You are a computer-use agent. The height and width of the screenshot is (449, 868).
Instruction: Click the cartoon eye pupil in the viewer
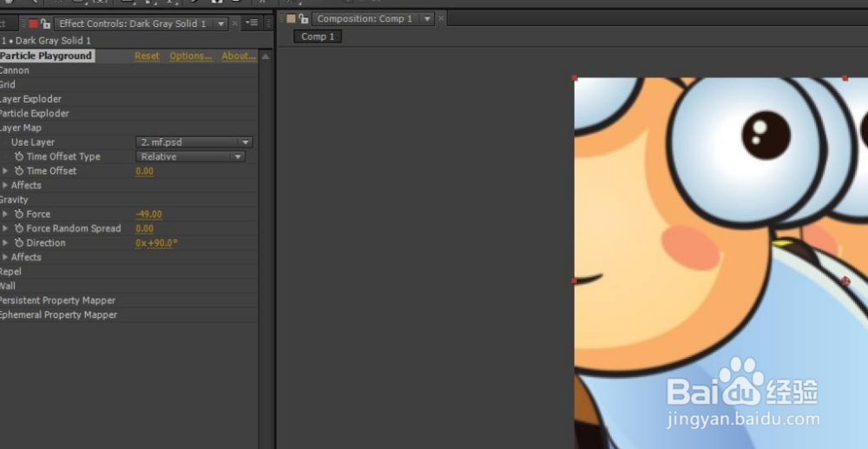[x=766, y=135]
